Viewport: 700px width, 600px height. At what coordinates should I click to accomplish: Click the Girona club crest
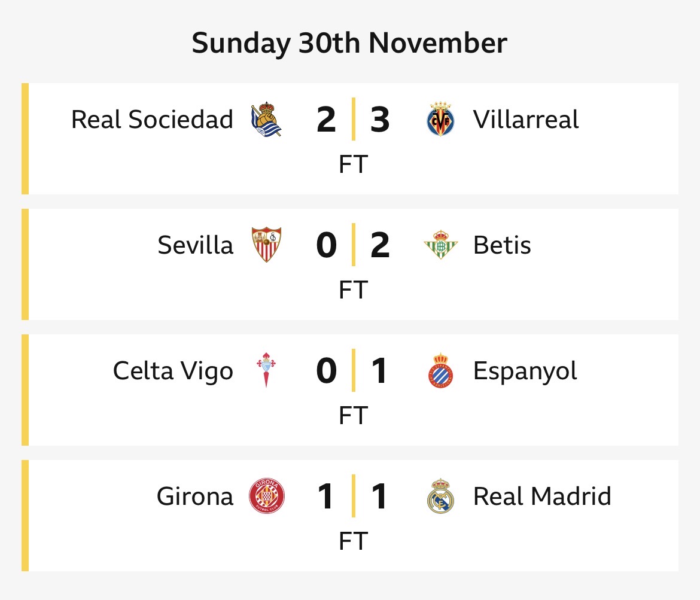pos(266,497)
